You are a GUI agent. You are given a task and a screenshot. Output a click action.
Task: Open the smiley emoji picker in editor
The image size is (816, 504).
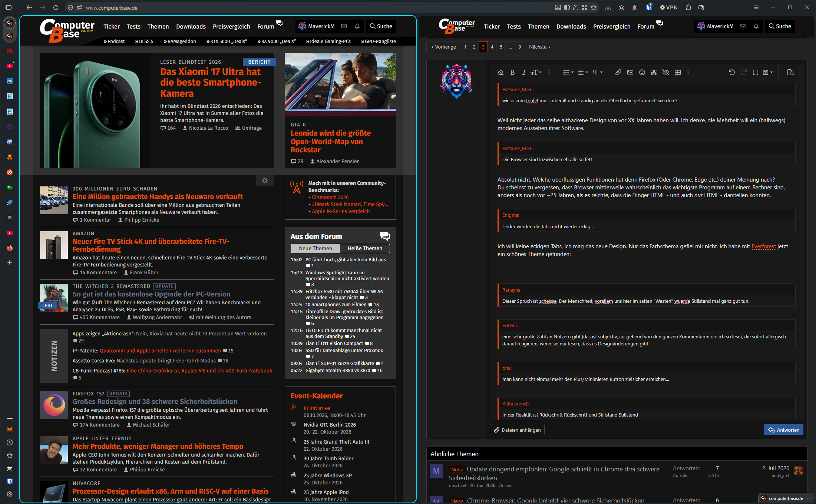coord(642,72)
